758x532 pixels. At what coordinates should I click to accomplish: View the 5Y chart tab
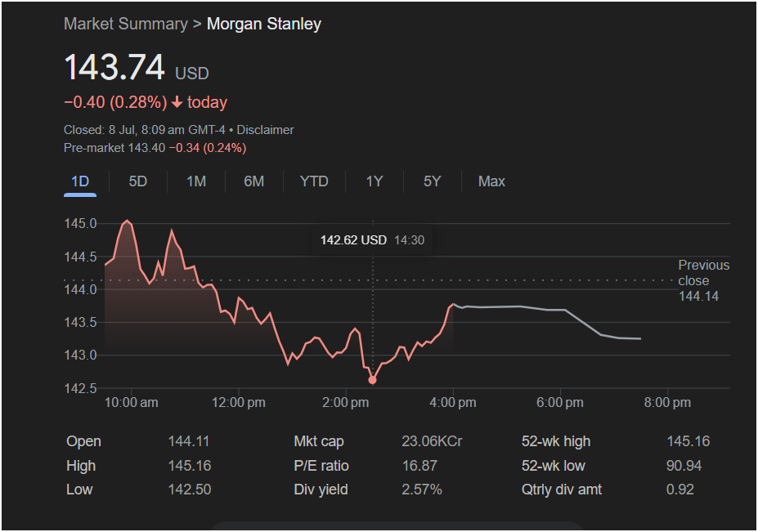click(433, 181)
